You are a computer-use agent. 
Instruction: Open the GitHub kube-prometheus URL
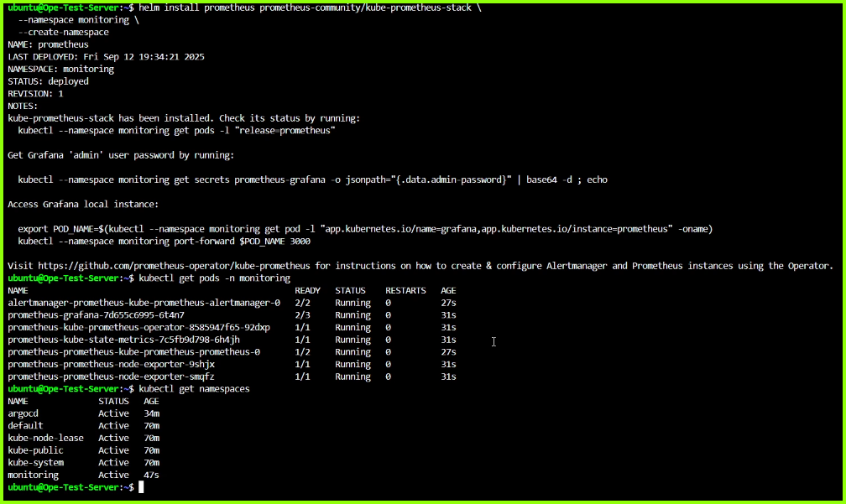click(x=169, y=266)
